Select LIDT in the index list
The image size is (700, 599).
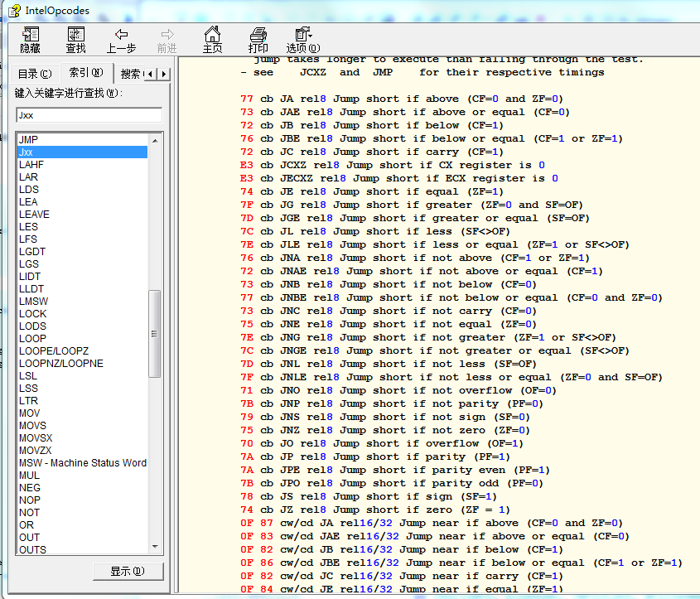pyautogui.click(x=83, y=277)
